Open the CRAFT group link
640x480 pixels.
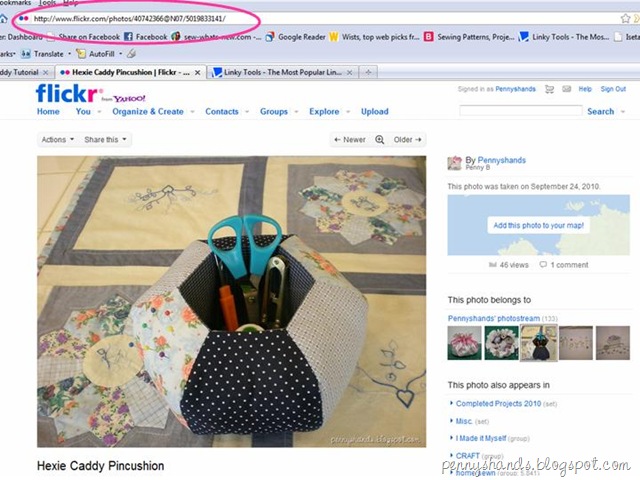tap(467, 456)
